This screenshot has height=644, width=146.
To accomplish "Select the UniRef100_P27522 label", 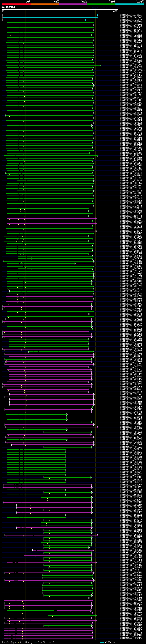I will 131,319.
